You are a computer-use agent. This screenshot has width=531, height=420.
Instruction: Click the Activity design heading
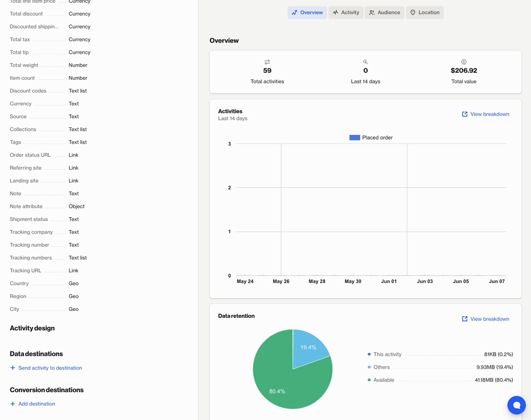32,329
